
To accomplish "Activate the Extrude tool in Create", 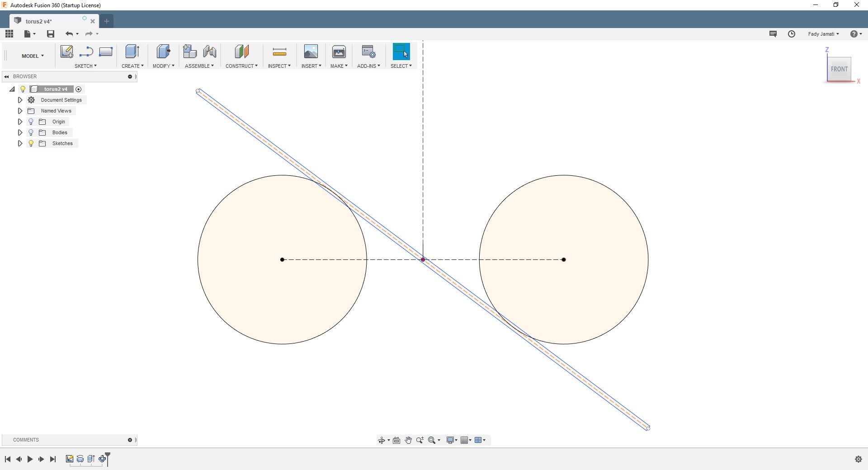I will [x=132, y=52].
